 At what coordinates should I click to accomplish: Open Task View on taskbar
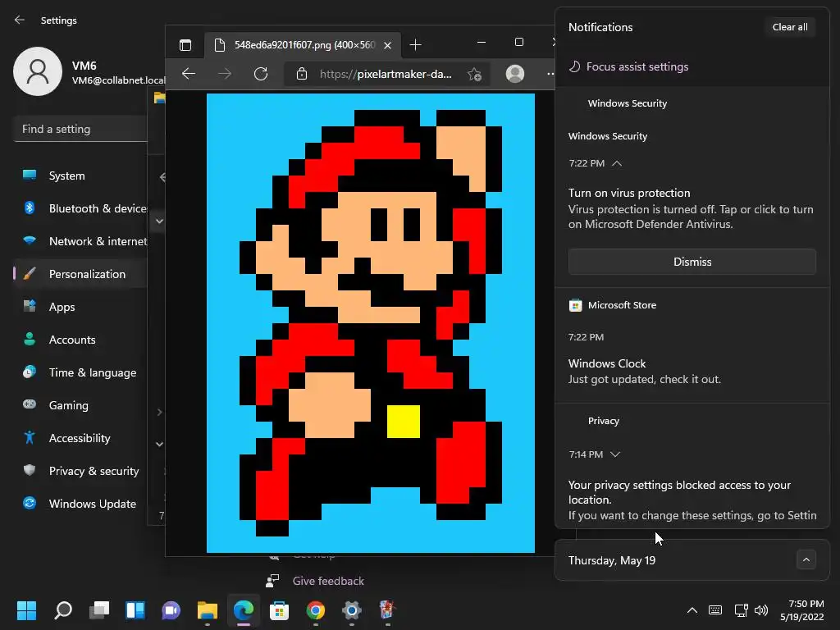tap(99, 609)
